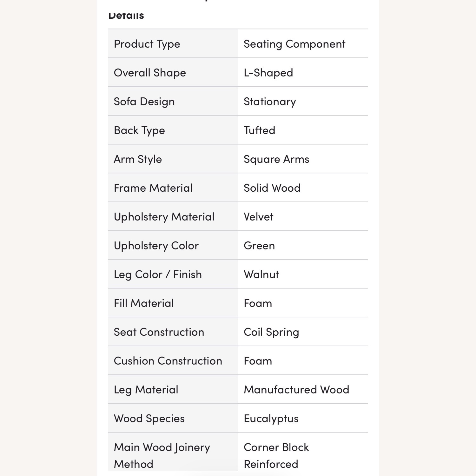Select the Coil Spring value
The image size is (476, 476).
pyautogui.click(x=271, y=332)
